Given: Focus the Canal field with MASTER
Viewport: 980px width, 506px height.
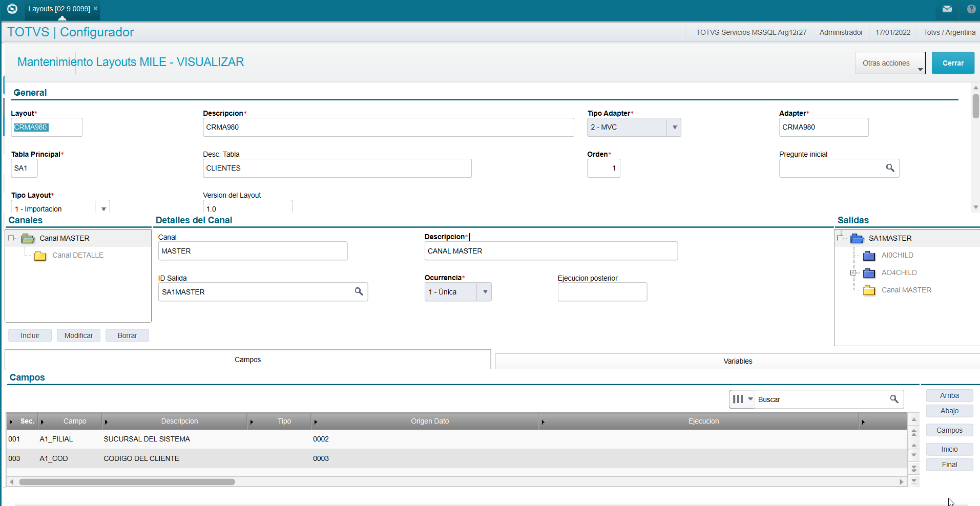Looking at the screenshot, I should tap(253, 251).
